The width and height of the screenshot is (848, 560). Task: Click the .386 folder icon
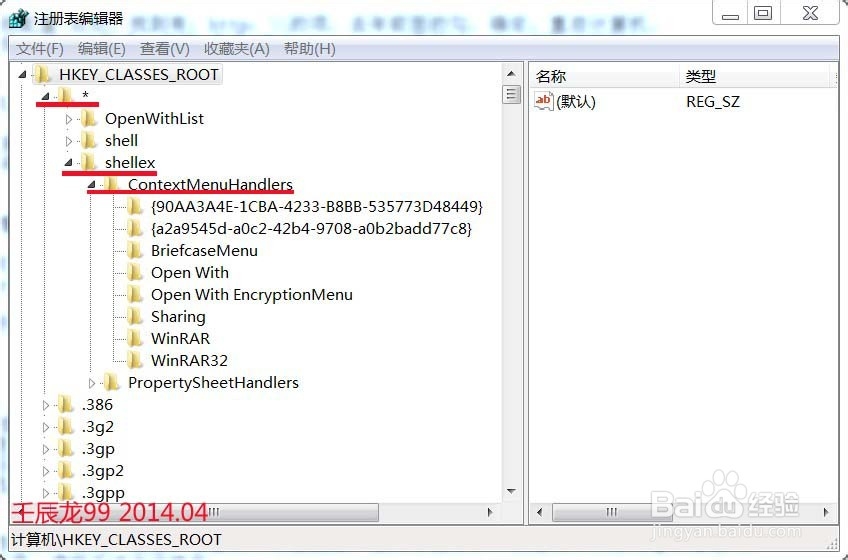pos(65,404)
